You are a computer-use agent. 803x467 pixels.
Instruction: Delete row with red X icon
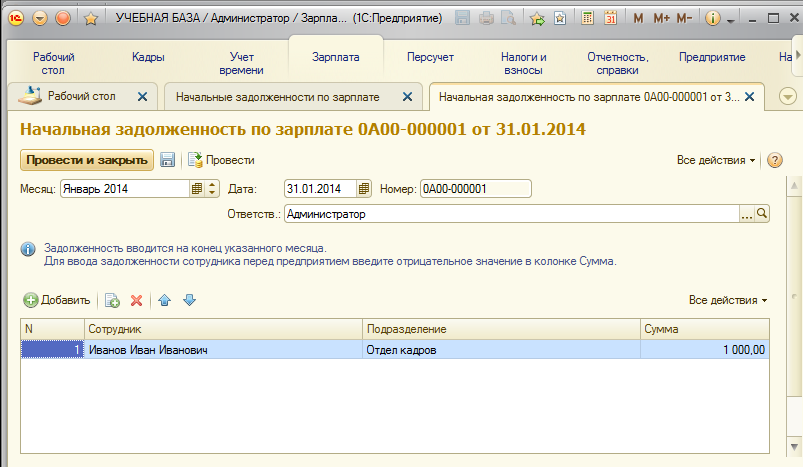[x=136, y=300]
